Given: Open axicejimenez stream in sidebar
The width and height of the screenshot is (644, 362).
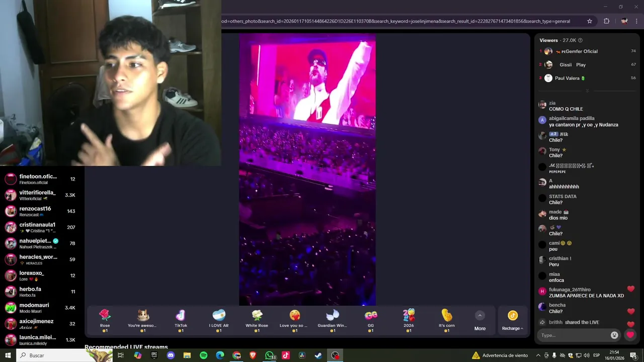Looking at the screenshot, I should pos(40,324).
